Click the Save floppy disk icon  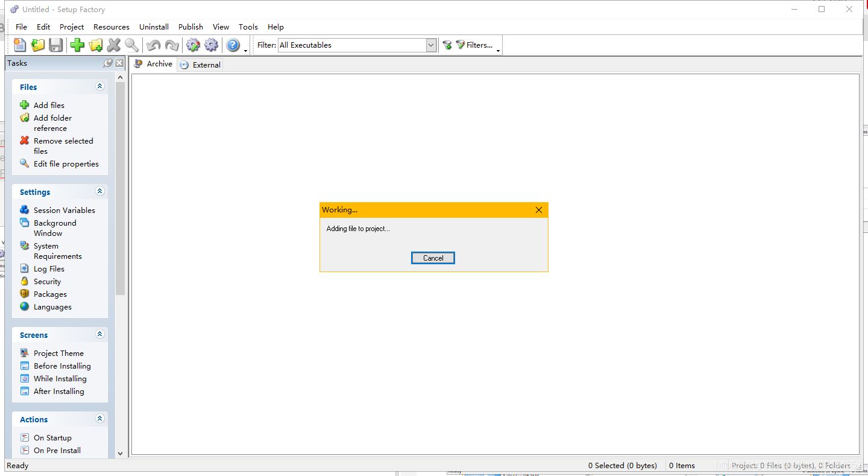coord(56,45)
